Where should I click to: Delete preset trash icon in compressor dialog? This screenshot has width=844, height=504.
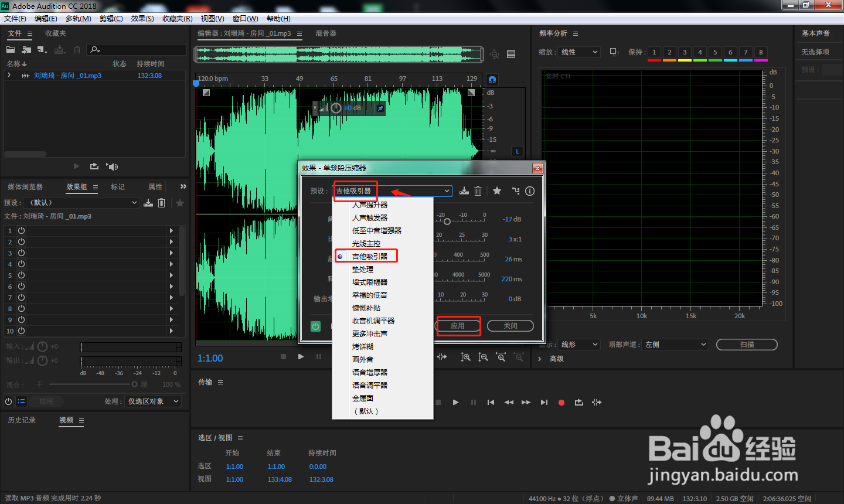tap(478, 190)
